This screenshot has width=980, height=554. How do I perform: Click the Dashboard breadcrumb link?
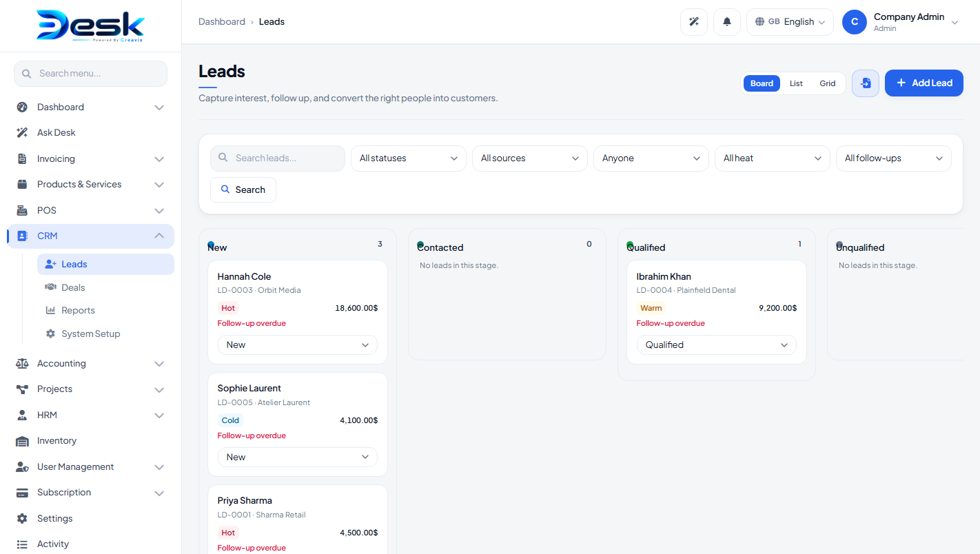222,21
